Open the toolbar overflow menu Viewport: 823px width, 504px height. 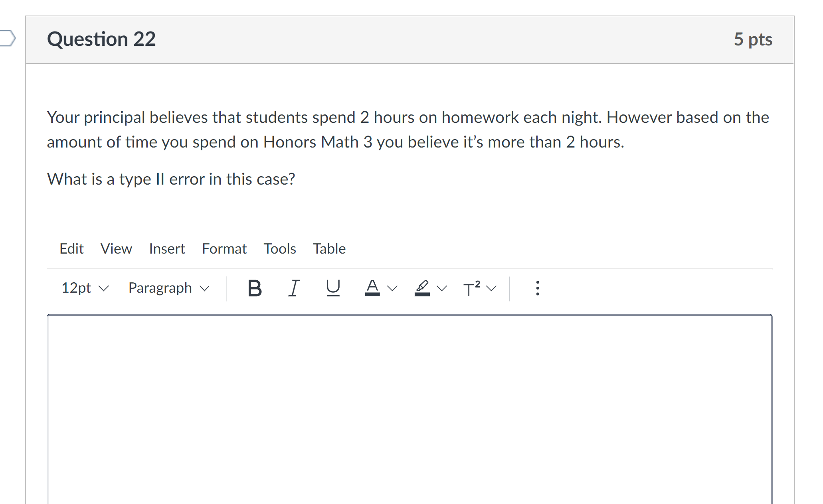pos(537,288)
